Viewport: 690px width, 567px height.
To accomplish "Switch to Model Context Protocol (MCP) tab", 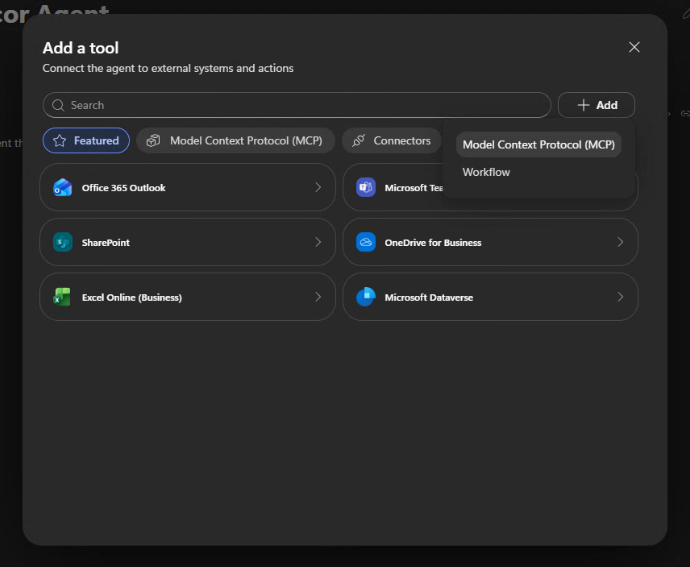I will click(x=235, y=140).
